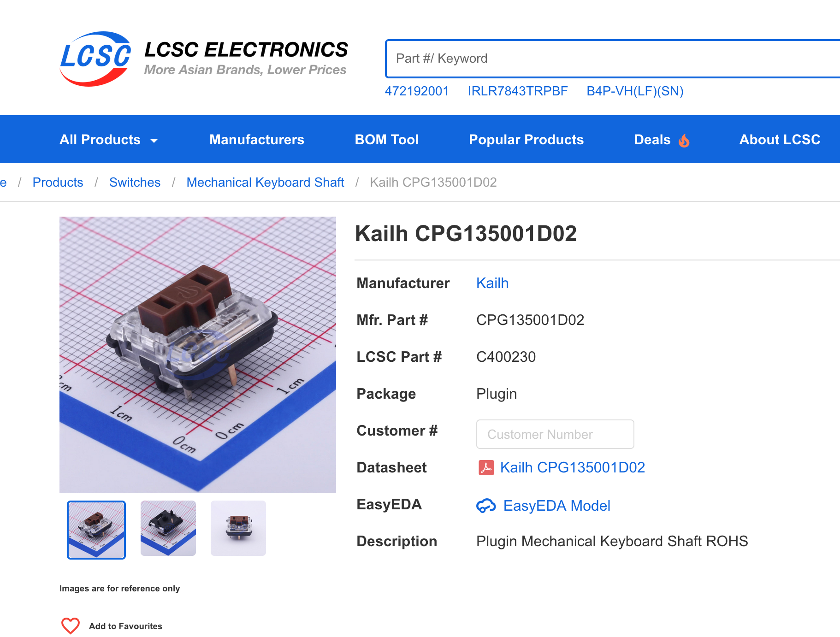The image size is (840, 637).
Task: Click the EasyEDA cloud icon
Action: click(x=486, y=506)
